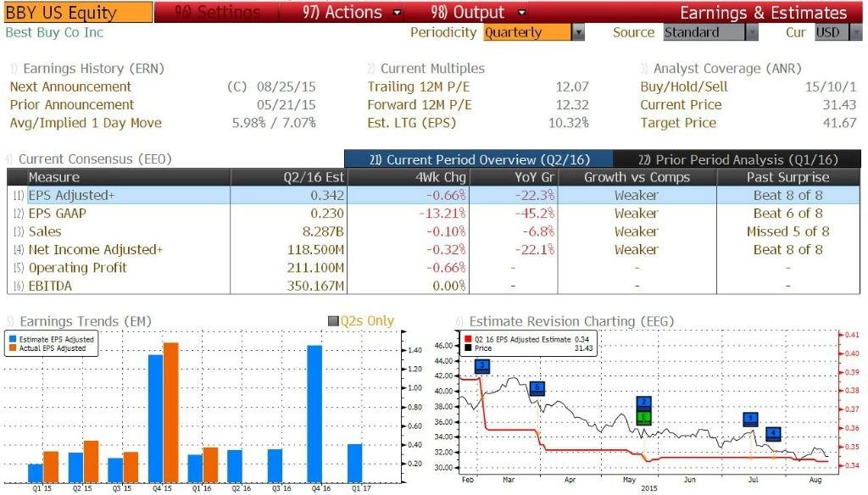
Task: Click the Standard source field
Action: pos(704,33)
